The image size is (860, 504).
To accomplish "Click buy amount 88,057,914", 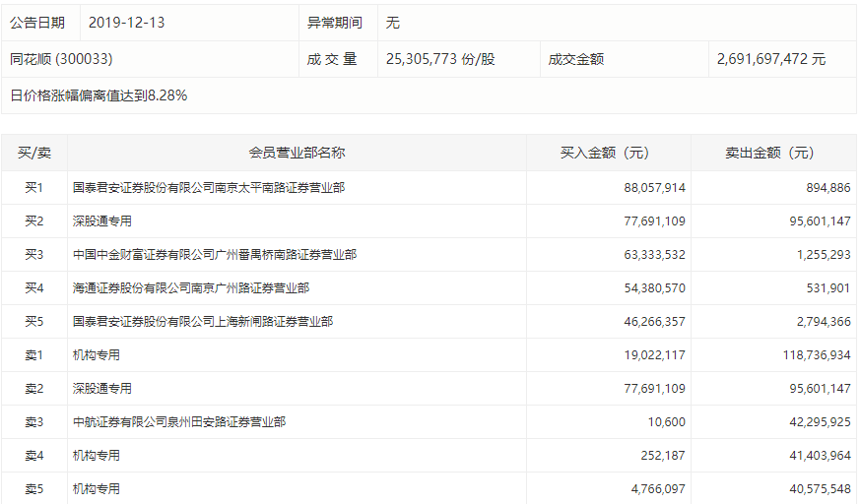I will [654, 188].
